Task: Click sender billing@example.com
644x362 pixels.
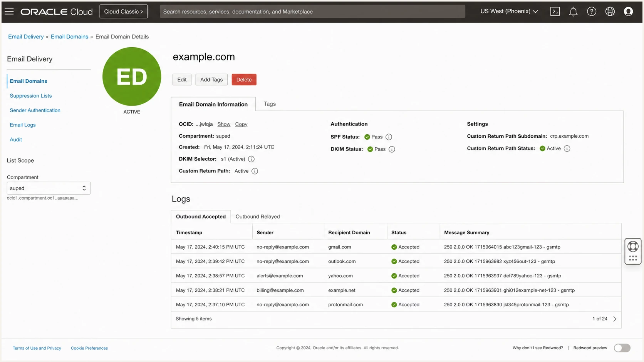Action: click(280, 290)
